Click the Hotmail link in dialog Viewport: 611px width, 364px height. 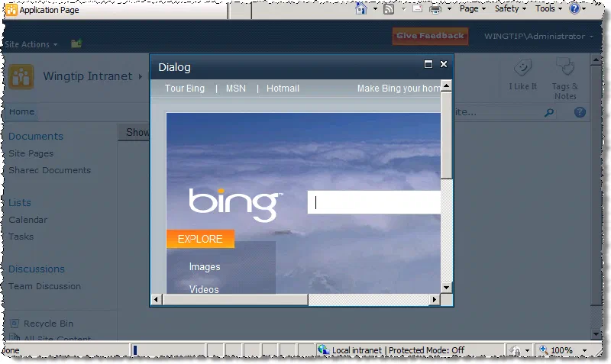coord(283,89)
